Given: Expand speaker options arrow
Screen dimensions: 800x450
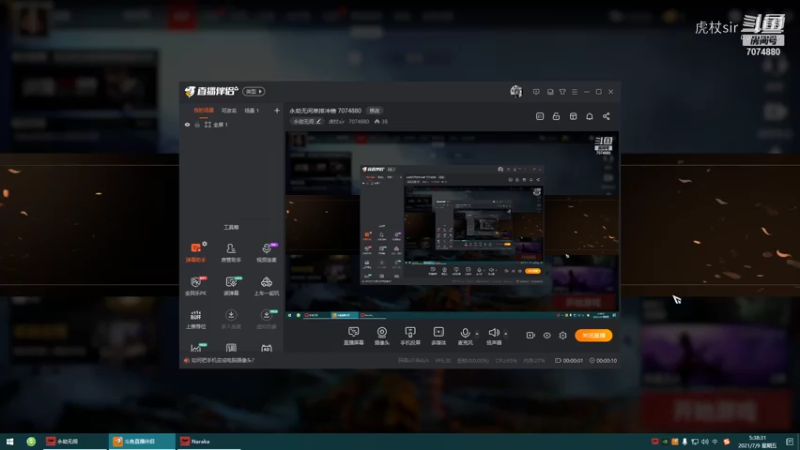Looking at the screenshot, I should [506, 334].
